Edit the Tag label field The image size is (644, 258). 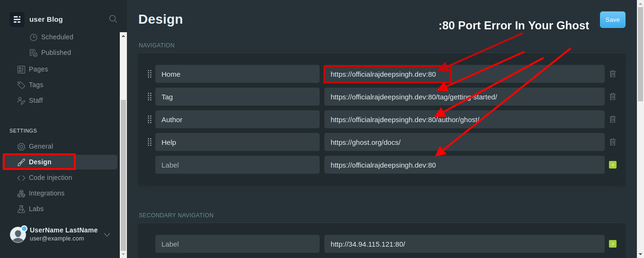[x=237, y=97]
